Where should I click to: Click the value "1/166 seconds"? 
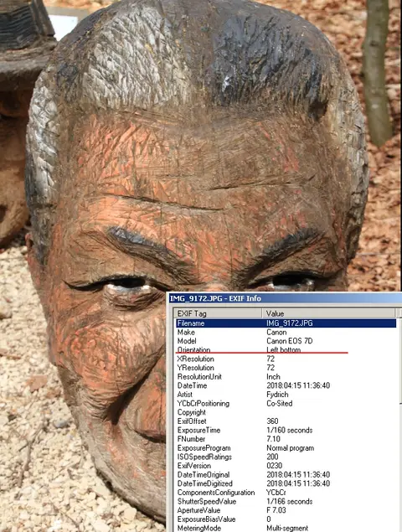pos(290,502)
